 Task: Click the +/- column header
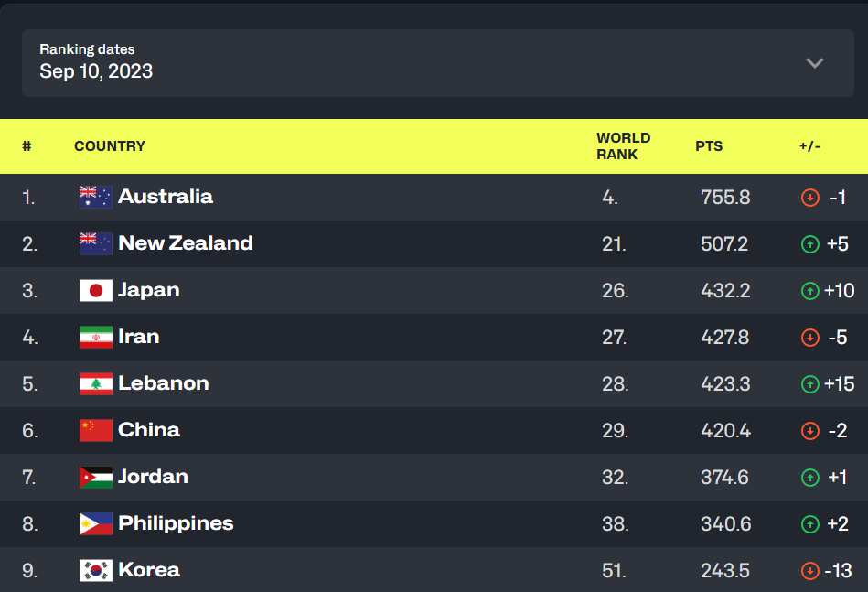(809, 146)
